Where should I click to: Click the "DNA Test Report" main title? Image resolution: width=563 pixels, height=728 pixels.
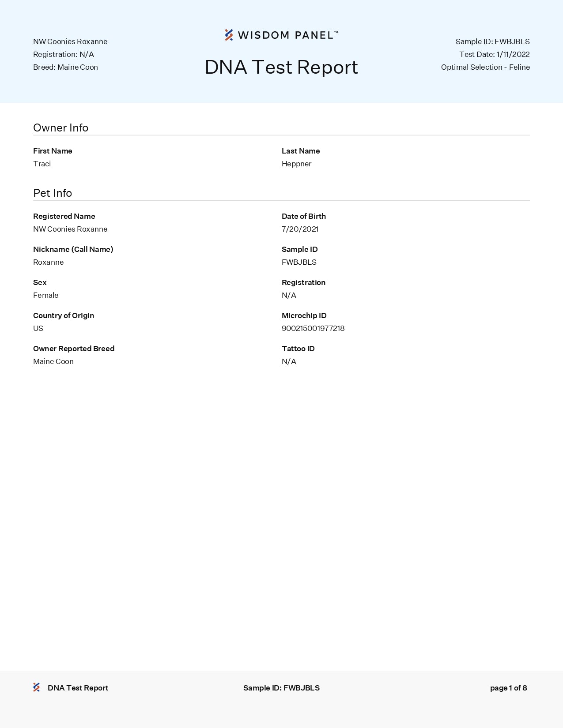click(281, 68)
